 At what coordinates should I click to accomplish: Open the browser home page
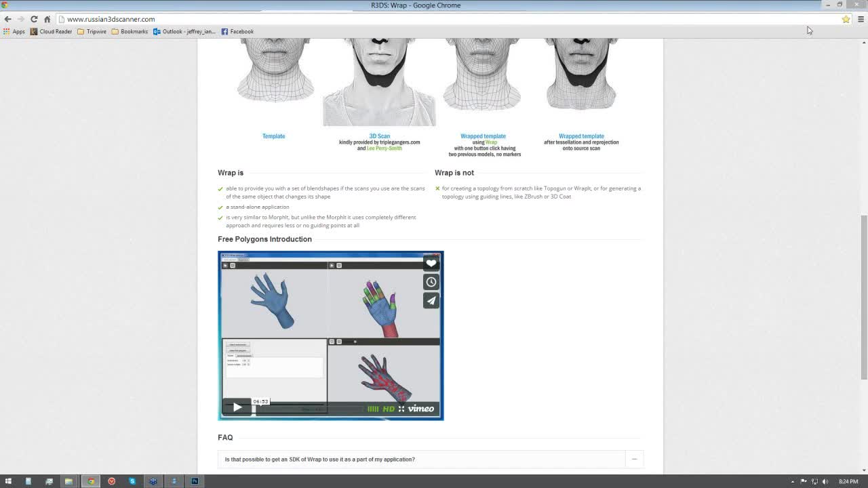click(x=47, y=19)
